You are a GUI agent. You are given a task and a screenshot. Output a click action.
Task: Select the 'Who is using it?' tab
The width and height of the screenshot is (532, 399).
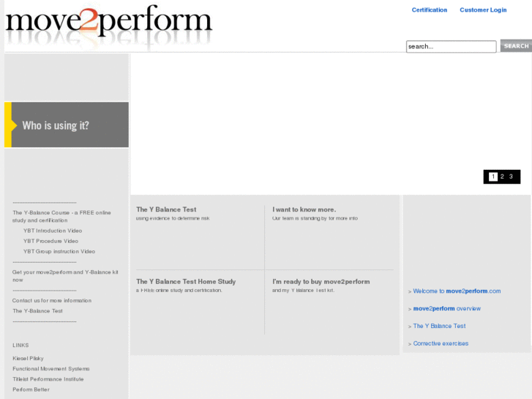click(x=67, y=125)
